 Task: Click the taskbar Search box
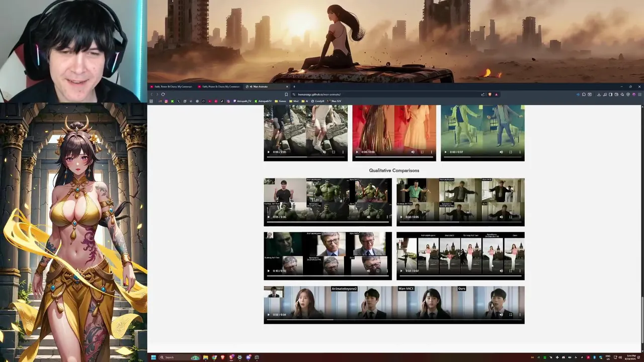pos(180,357)
